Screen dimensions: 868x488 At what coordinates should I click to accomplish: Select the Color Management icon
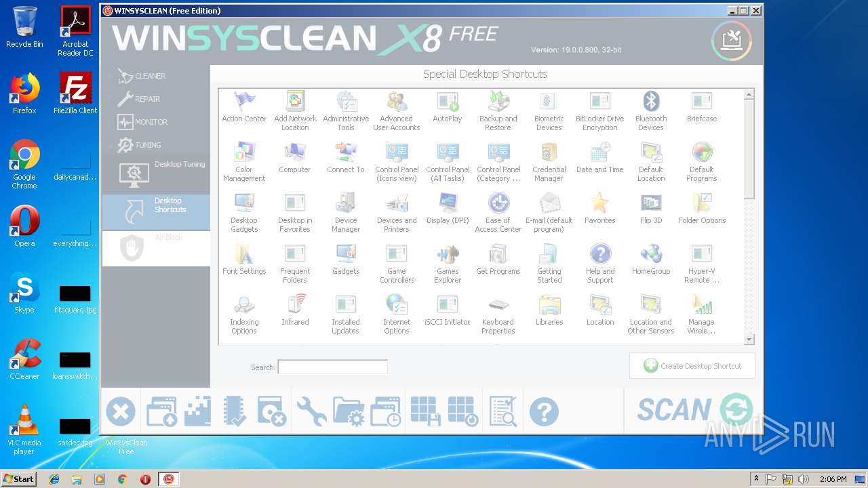point(244,152)
